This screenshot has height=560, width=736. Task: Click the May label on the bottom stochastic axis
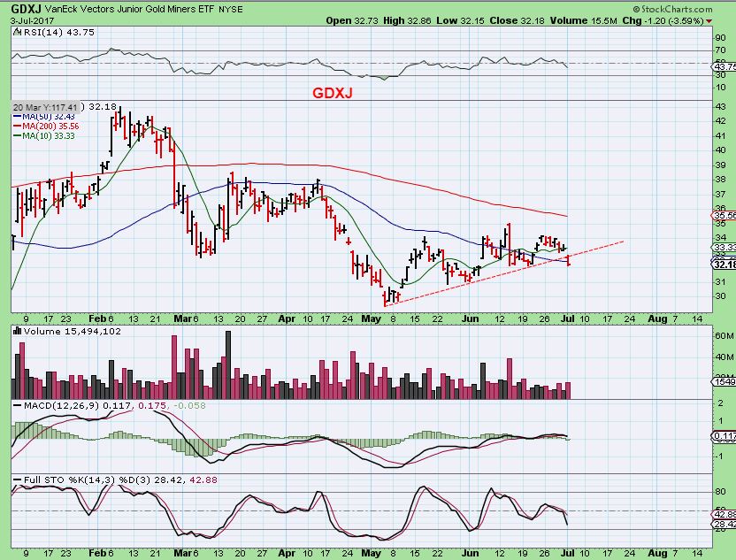372,553
